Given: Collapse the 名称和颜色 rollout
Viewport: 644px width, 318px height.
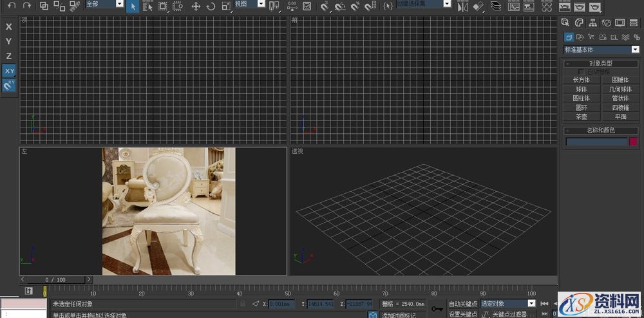Looking at the screenshot, I should (601, 131).
